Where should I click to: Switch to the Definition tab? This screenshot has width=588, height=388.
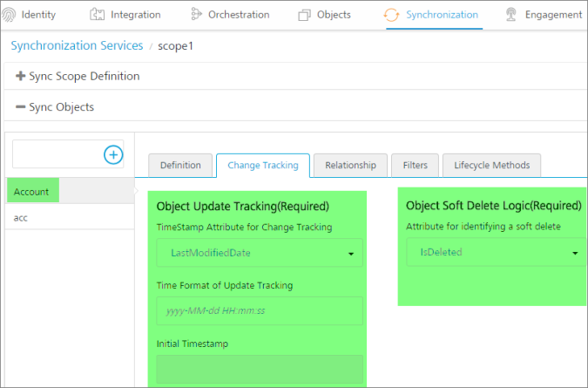coord(180,165)
